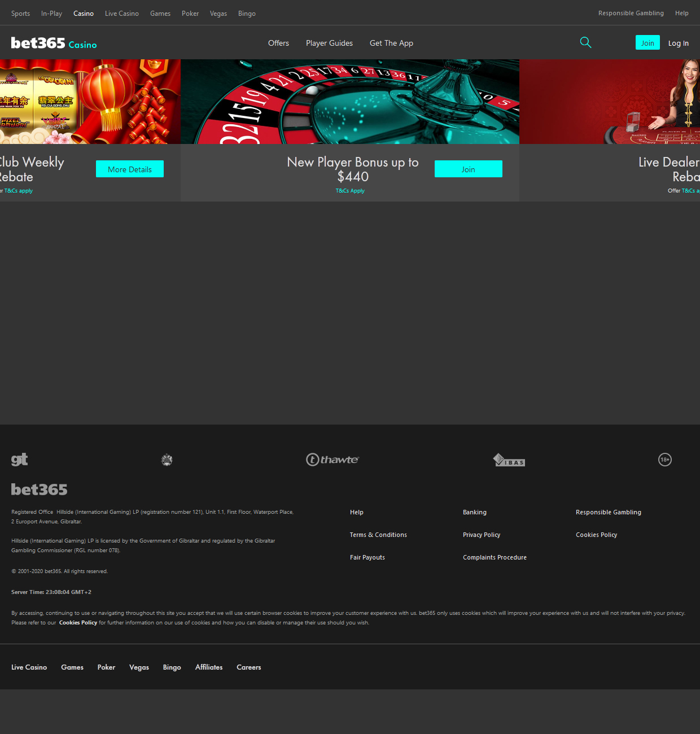Click the search magnifier icon
Viewport: 700px width, 734px height.
pyautogui.click(x=585, y=42)
